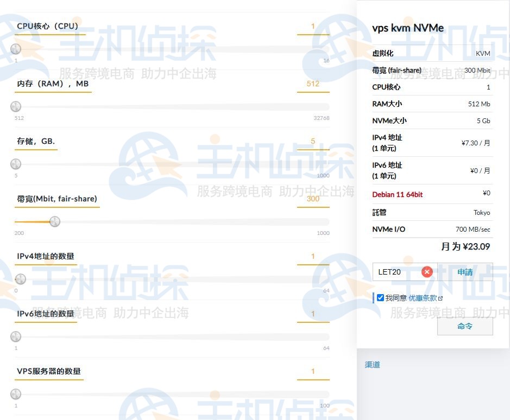This screenshot has height=420, width=510.
Task: Click the bandwidth value field showing 300
Action: [x=313, y=199]
